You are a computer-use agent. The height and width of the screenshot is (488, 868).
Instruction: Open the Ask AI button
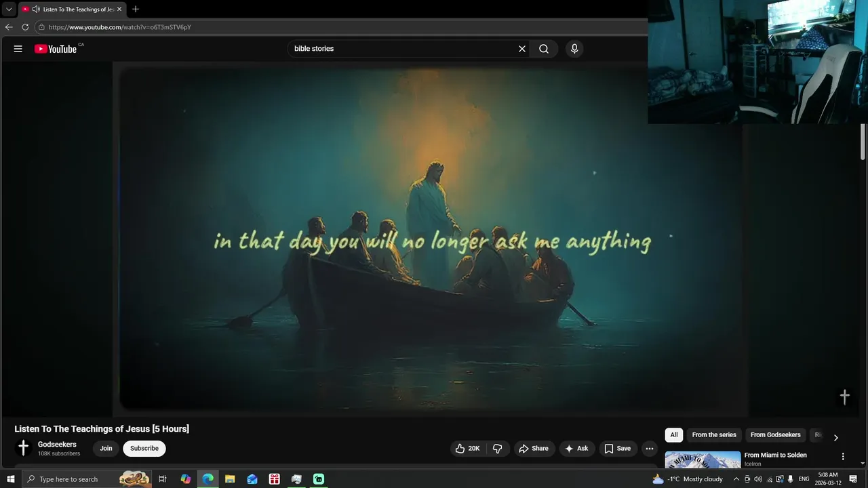(577, 449)
